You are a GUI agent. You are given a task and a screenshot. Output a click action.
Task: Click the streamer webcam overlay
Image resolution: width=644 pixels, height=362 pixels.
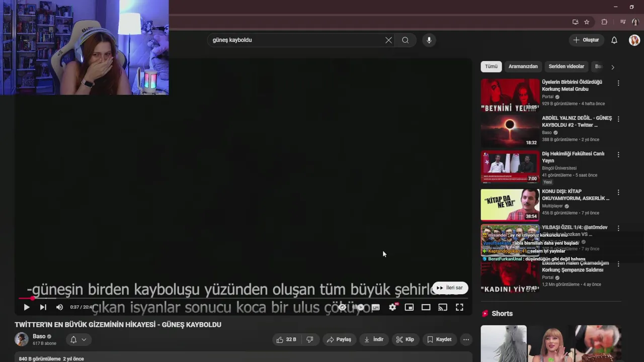(85, 47)
